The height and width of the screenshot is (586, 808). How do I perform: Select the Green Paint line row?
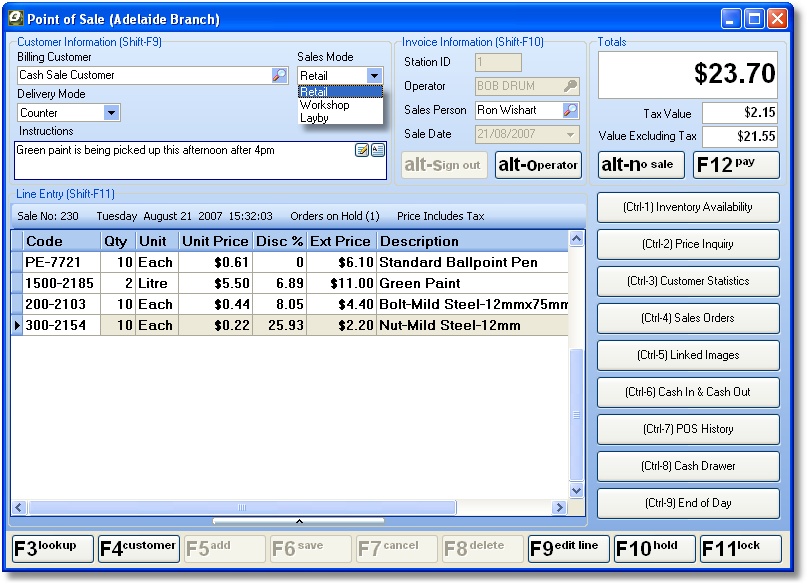click(x=290, y=283)
